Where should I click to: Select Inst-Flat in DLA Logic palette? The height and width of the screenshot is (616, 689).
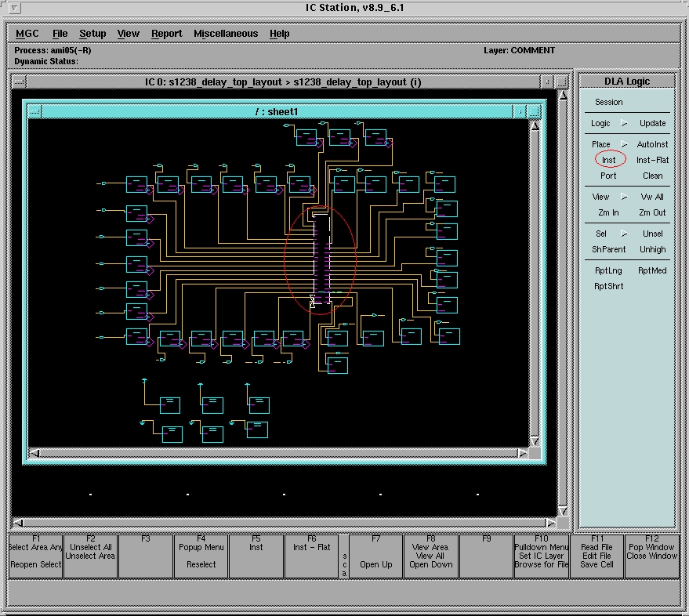coord(652,160)
